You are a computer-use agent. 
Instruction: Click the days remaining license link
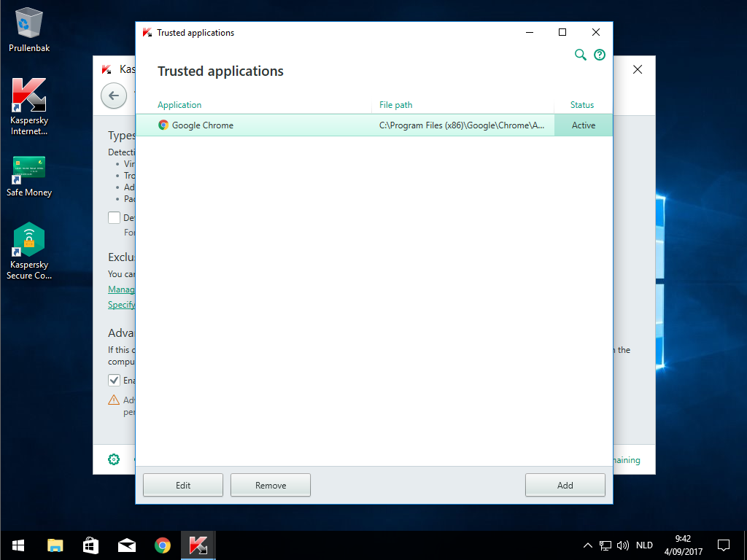(x=627, y=460)
